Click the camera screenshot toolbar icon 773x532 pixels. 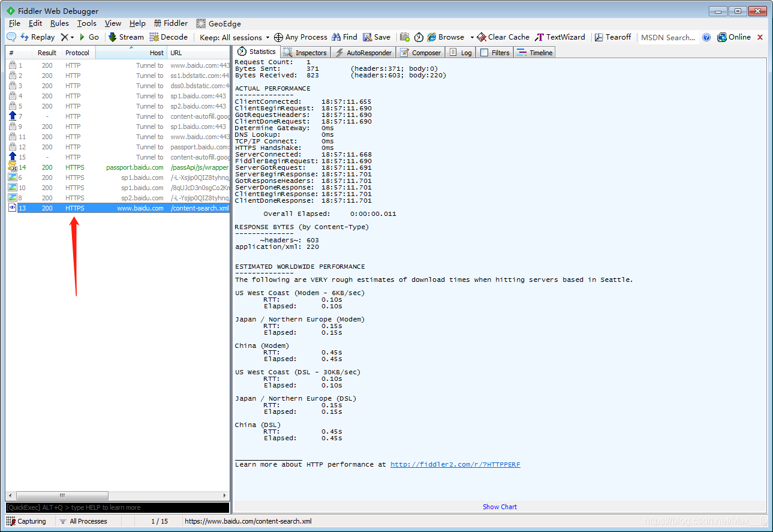point(405,37)
